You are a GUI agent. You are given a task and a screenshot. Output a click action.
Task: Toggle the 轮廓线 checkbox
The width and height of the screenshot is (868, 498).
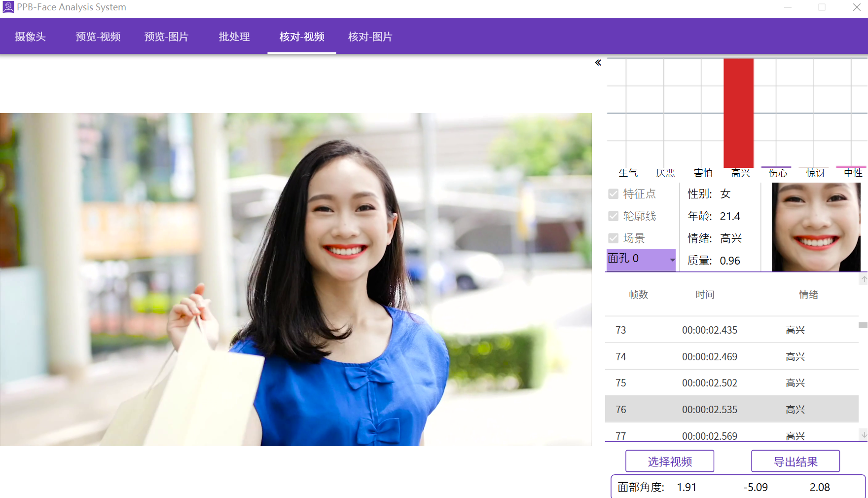[614, 216]
